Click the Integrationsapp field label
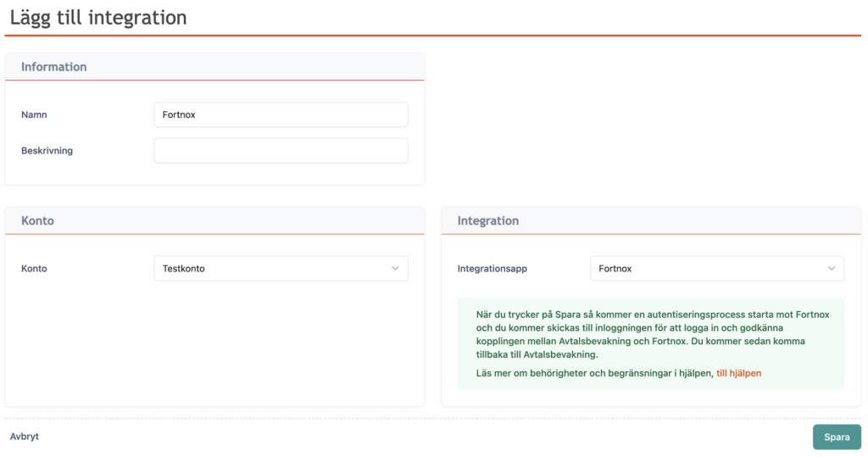The image size is (868, 457). pyautogui.click(x=492, y=269)
